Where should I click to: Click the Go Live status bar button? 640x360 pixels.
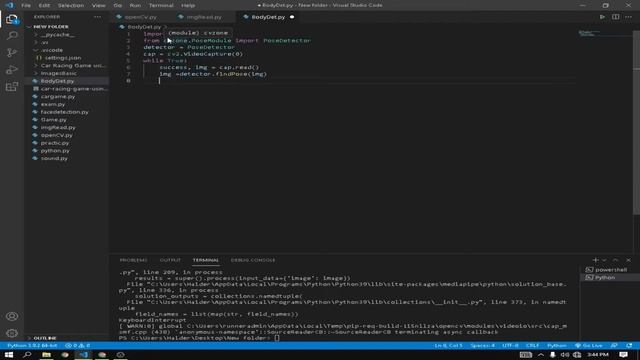pos(588,345)
